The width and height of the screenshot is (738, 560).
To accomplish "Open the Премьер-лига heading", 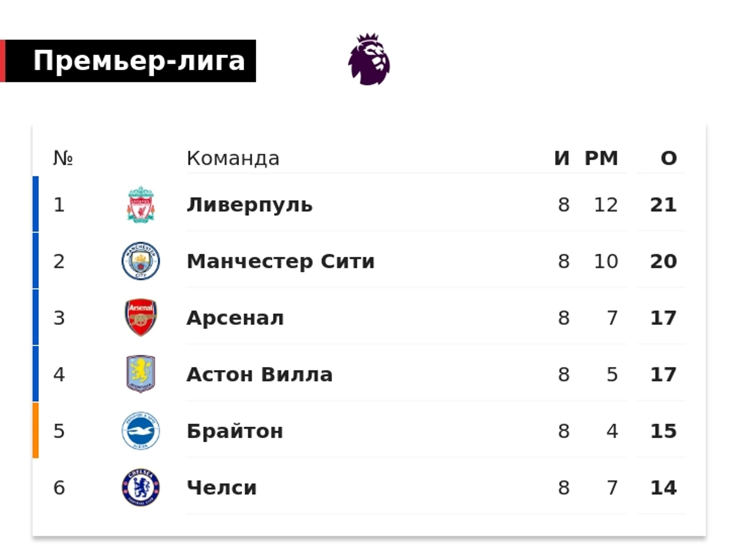I will [x=139, y=61].
